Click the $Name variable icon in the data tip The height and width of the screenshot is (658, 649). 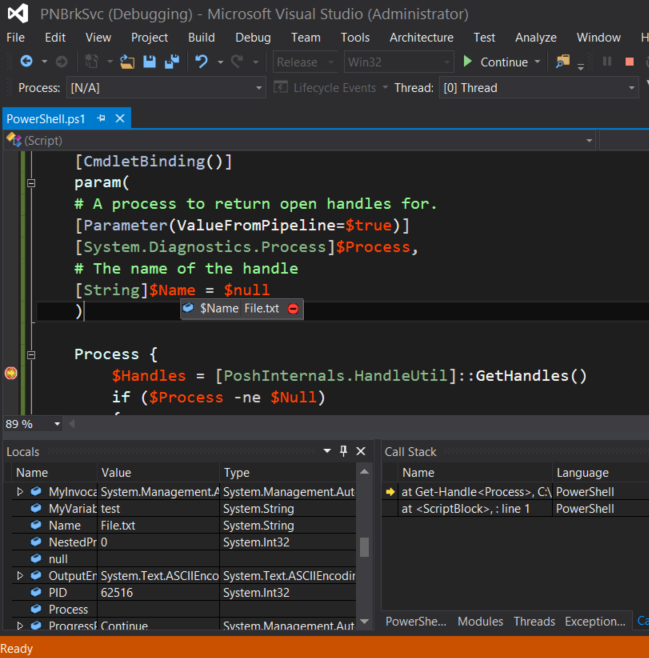coord(188,308)
